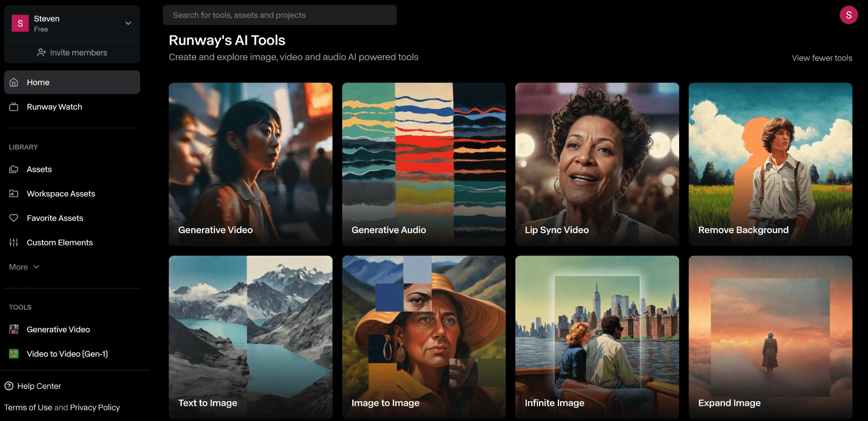Open the Expand Image tool card

pos(770,337)
